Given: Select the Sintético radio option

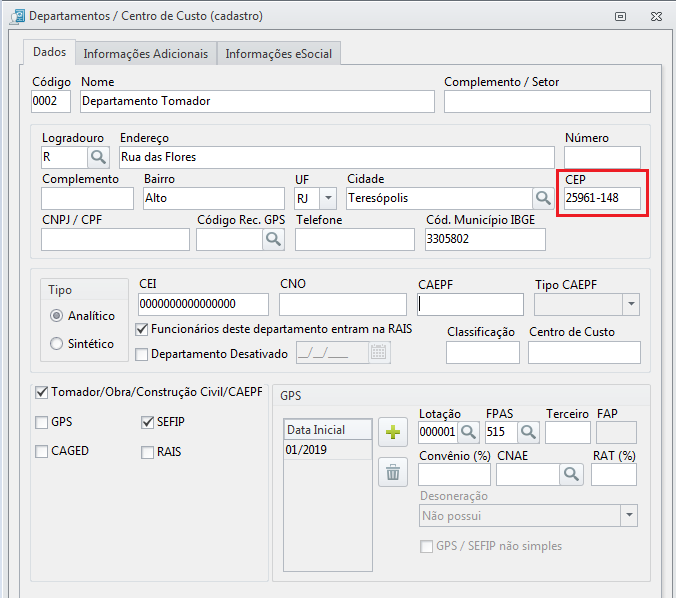Looking at the screenshot, I should [x=56, y=344].
